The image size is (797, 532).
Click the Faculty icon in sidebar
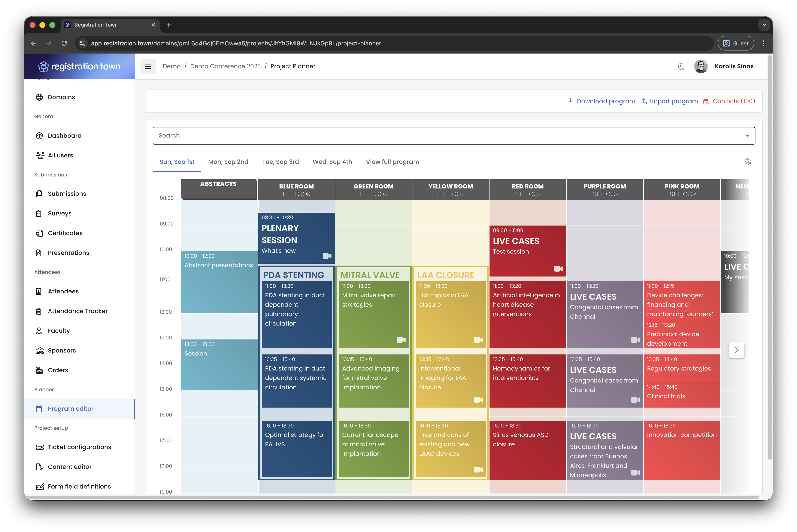click(39, 331)
